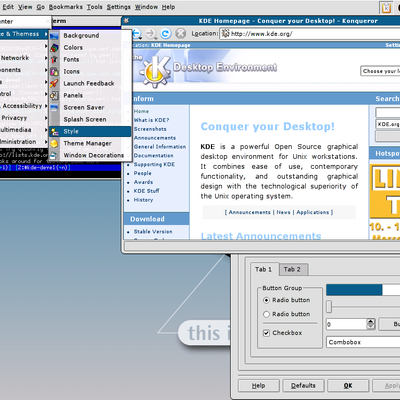
Task: Open the 'Stable Version' download link
Action: click(x=153, y=231)
